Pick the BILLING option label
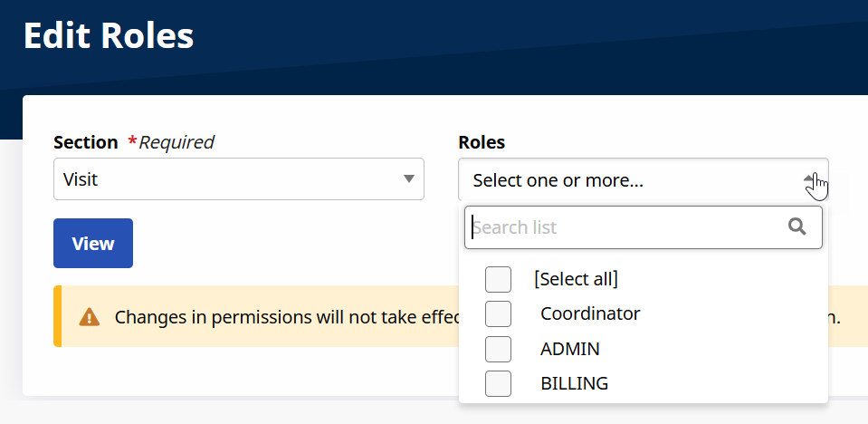The width and height of the screenshot is (868, 424). point(574,383)
